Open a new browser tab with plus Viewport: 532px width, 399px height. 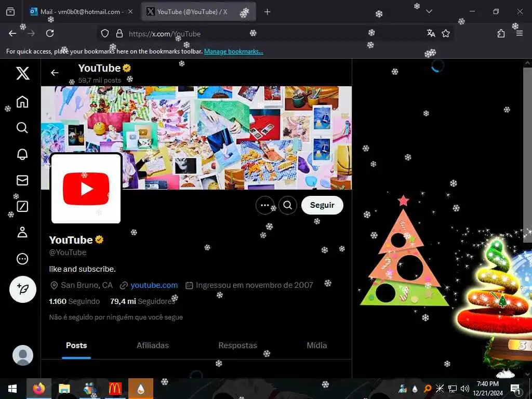tap(268, 12)
